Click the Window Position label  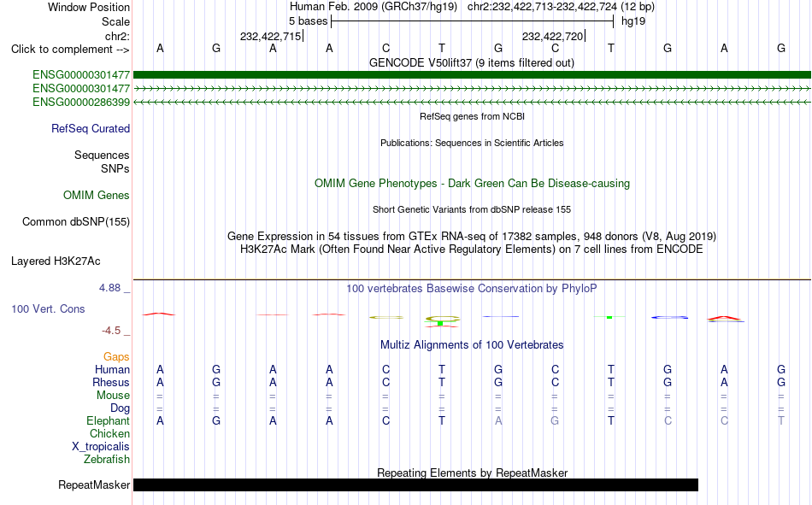pyautogui.click(x=89, y=7)
